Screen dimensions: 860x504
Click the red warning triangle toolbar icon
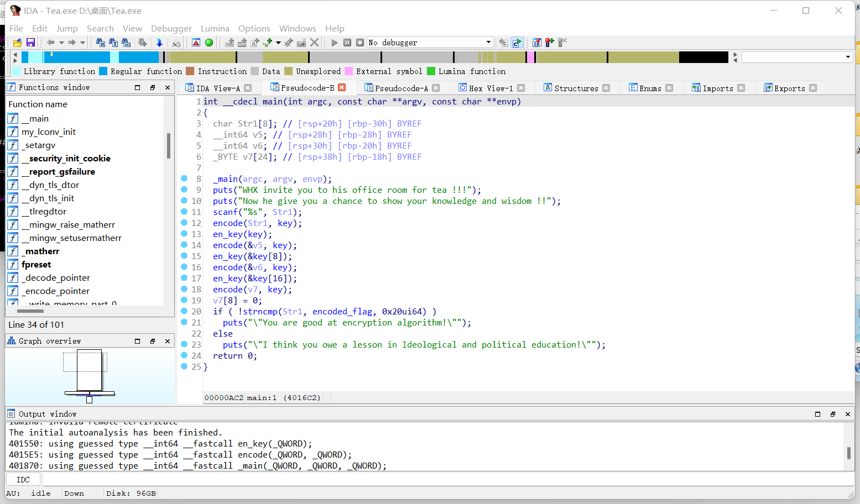tap(196, 43)
